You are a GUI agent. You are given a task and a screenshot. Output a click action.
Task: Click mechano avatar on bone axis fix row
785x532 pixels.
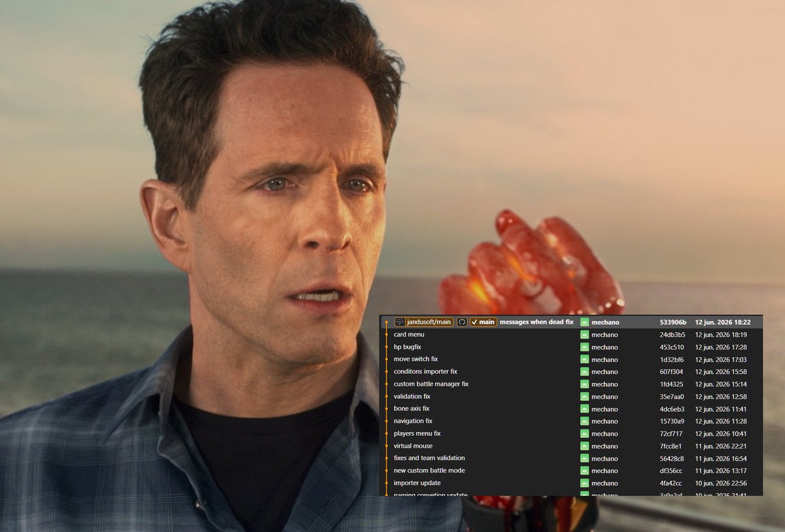584,409
